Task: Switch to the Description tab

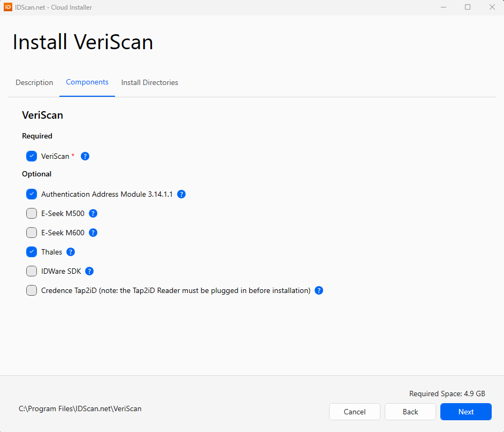Action: (34, 82)
